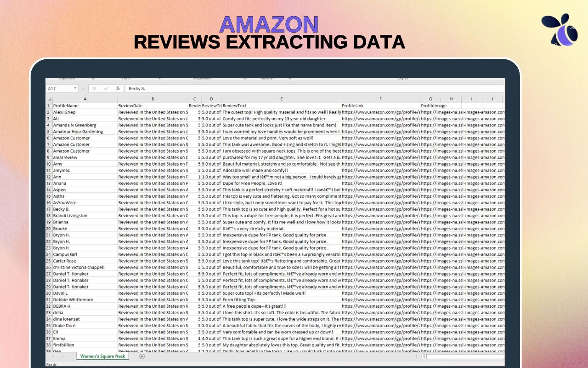The height and width of the screenshot is (368, 588).
Task: Click the Amanda N Greenberg cell
Action: 85,125
